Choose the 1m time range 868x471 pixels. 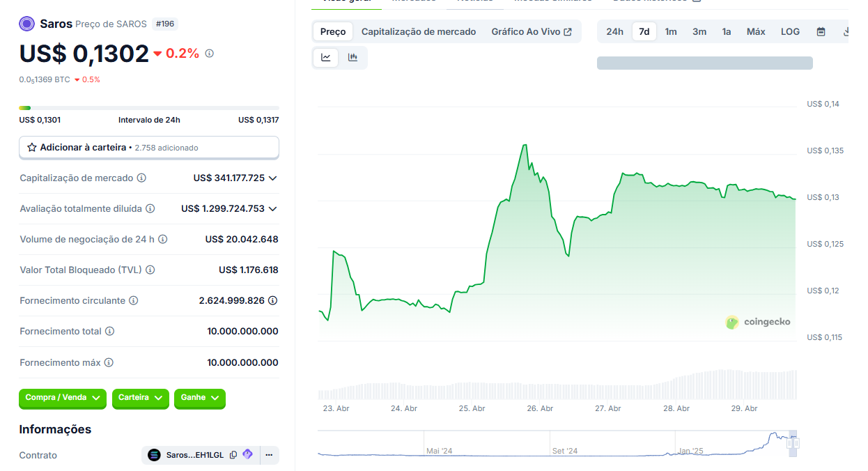point(671,31)
